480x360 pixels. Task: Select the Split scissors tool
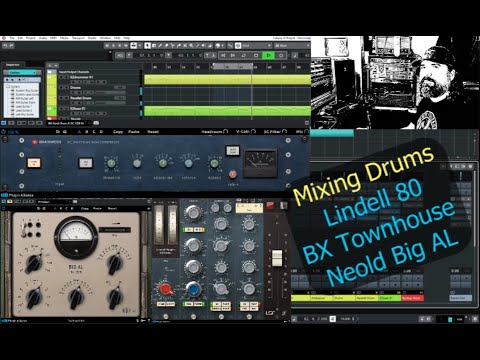(172, 45)
